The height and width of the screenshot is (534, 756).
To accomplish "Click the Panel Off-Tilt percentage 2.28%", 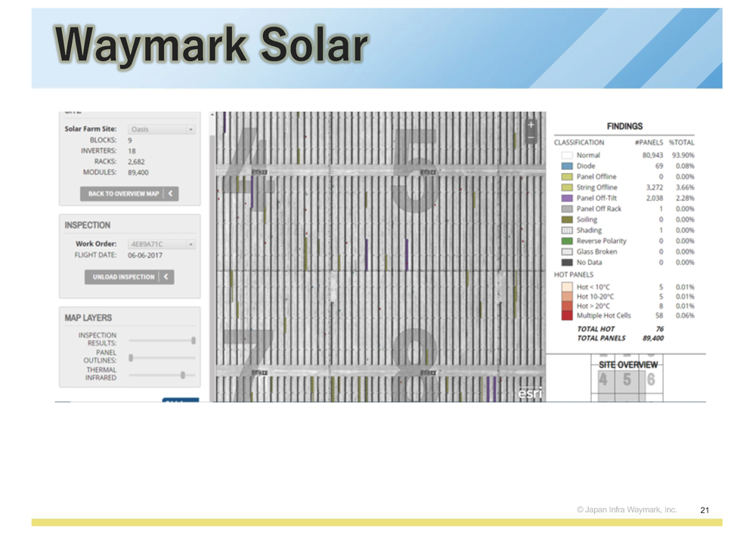I will click(x=685, y=198).
